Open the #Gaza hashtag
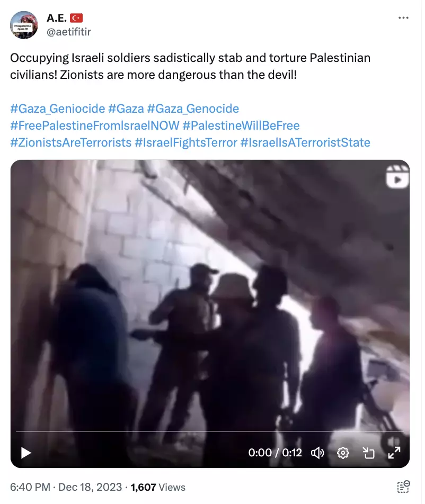The height and width of the screenshot is (504, 425). tap(126, 109)
